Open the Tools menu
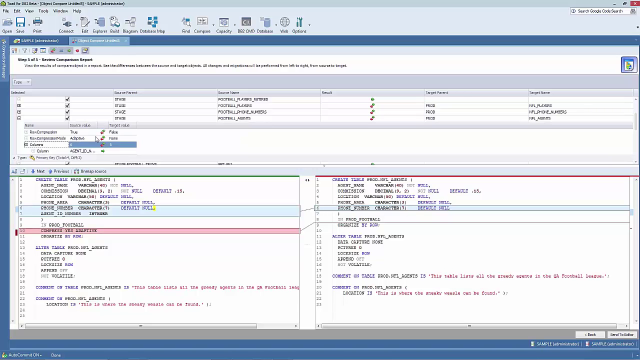640x360 pixels. [x=43, y=11]
